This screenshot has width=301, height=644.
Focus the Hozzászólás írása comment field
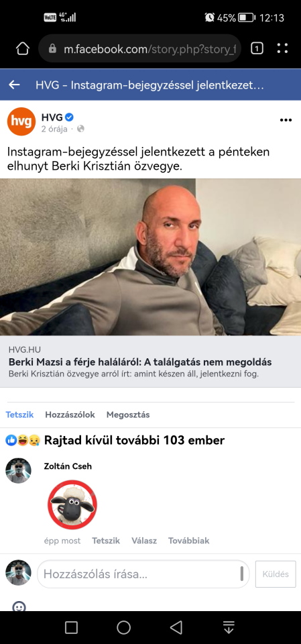click(x=143, y=574)
